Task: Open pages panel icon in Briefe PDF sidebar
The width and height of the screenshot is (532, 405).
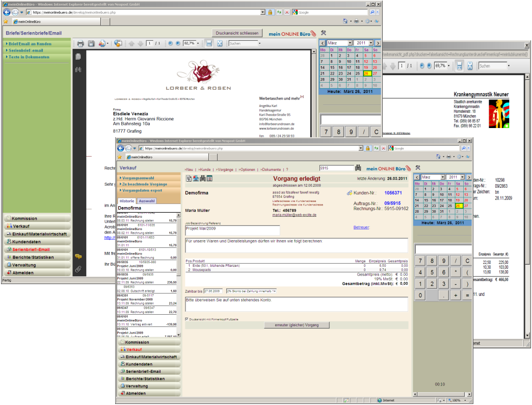Action: click(x=78, y=57)
